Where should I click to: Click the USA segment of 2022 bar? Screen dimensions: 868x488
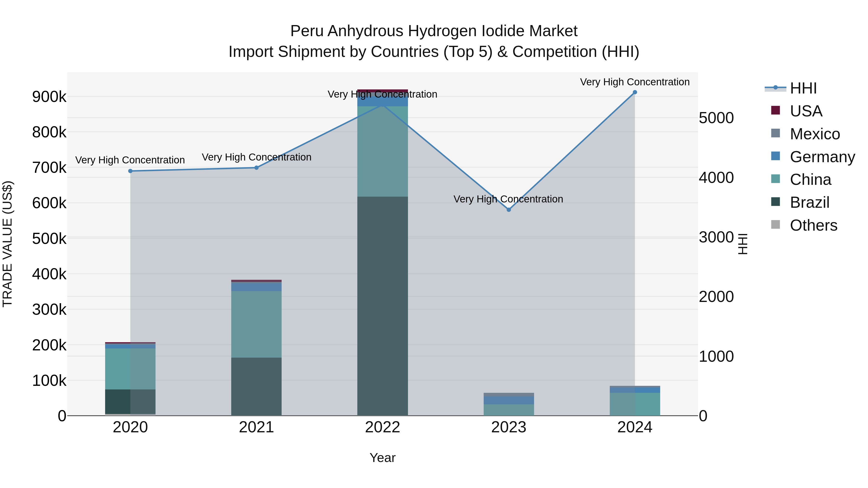[382, 91]
